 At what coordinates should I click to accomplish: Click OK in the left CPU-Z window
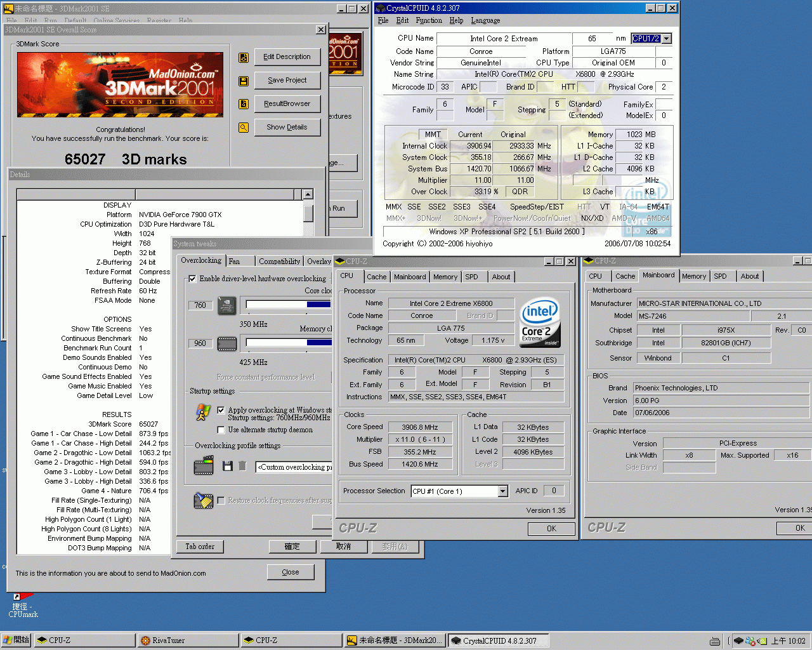coord(551,529)
